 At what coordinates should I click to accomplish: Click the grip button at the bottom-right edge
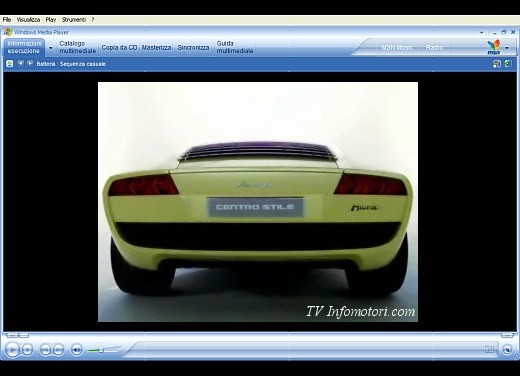[x=508, y=335]
